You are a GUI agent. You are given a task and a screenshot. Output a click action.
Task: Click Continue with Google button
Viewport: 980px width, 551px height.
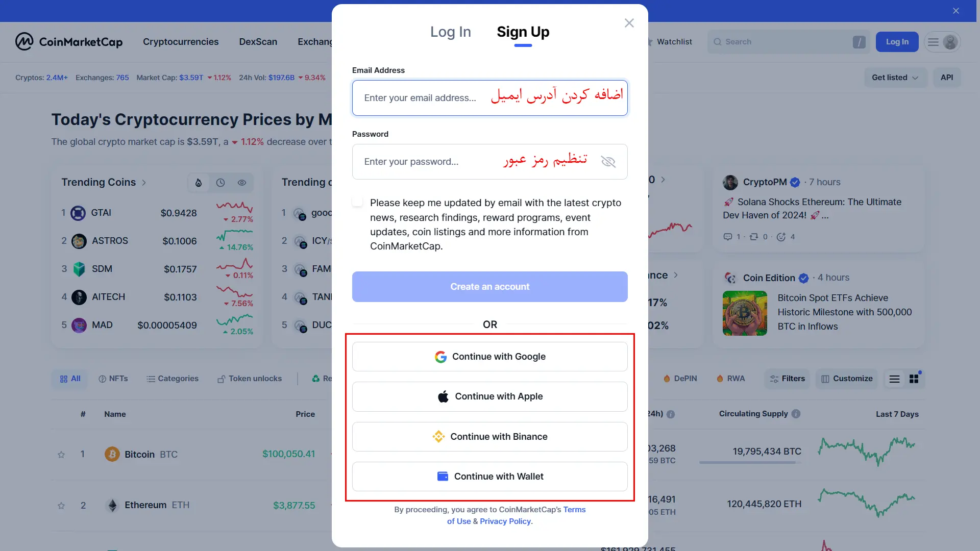490,356
